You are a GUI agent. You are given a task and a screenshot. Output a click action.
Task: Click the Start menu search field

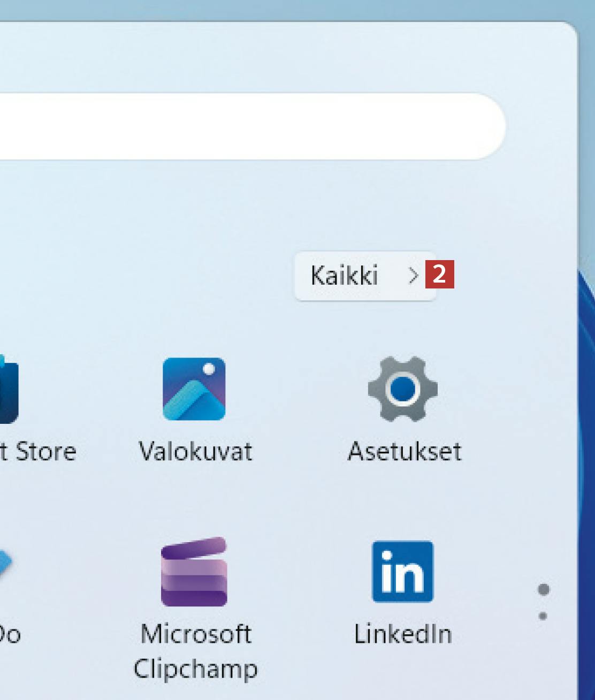pyautogui.click(x=253, y=126)
